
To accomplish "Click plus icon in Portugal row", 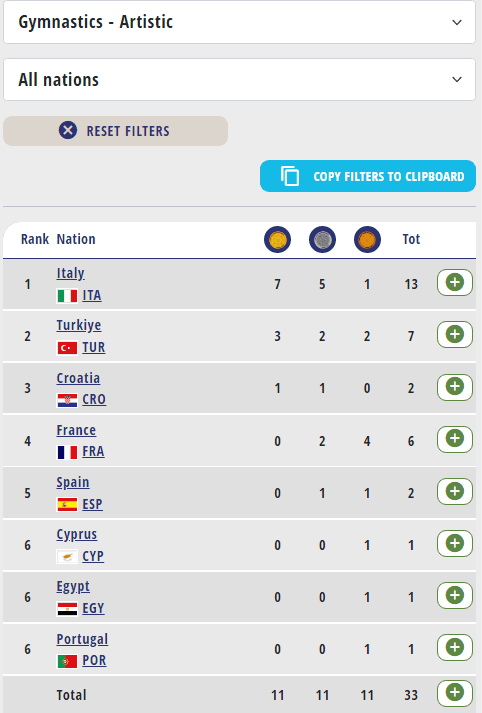I will 455,647.
